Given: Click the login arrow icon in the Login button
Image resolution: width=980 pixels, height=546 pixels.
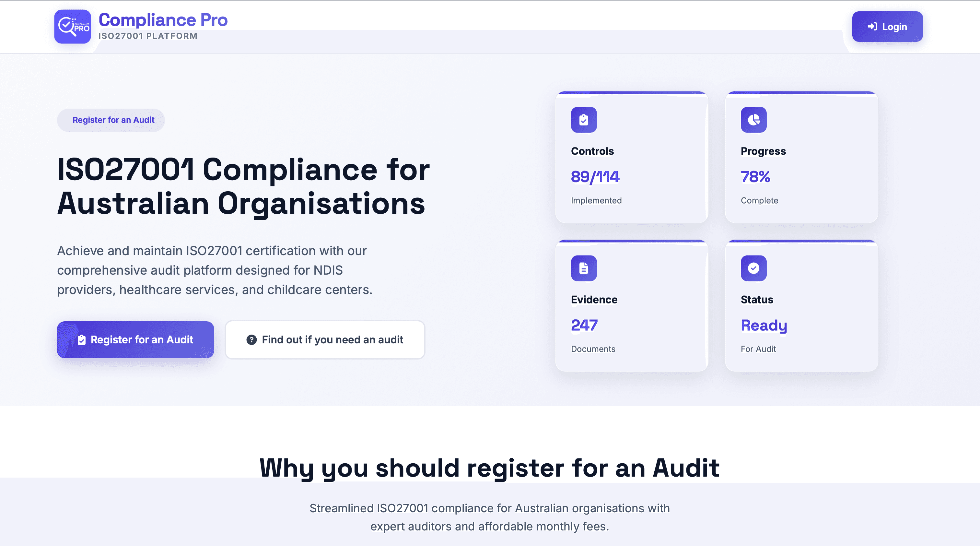Looking at the screenshot, I should 873,27.
